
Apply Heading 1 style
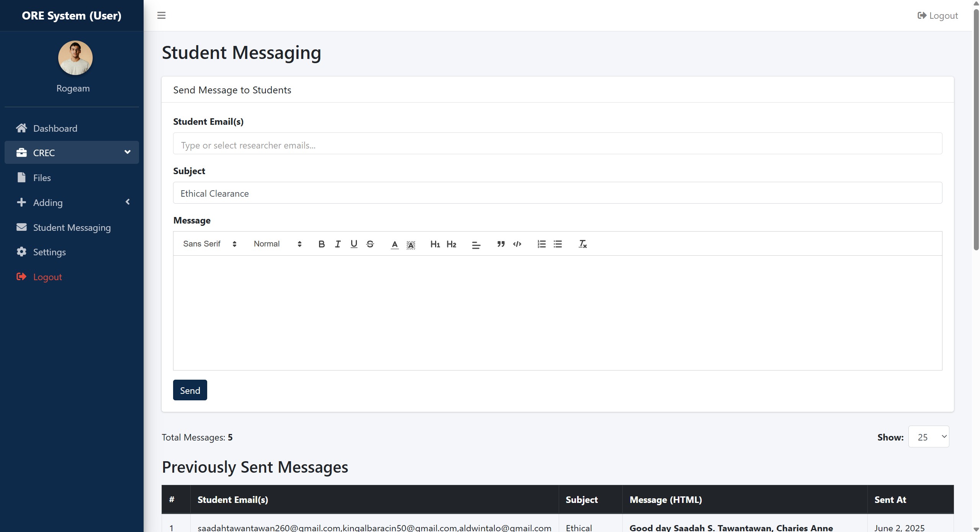435,244
